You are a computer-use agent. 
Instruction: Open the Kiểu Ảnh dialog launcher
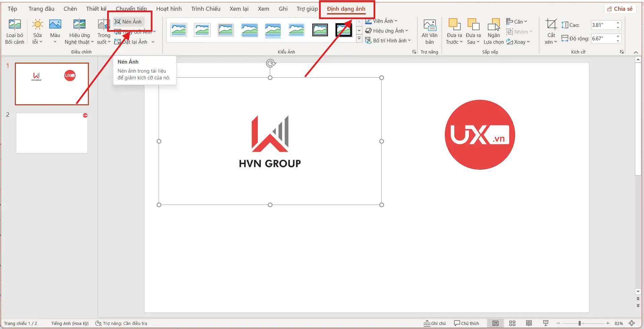coord(414,52)
